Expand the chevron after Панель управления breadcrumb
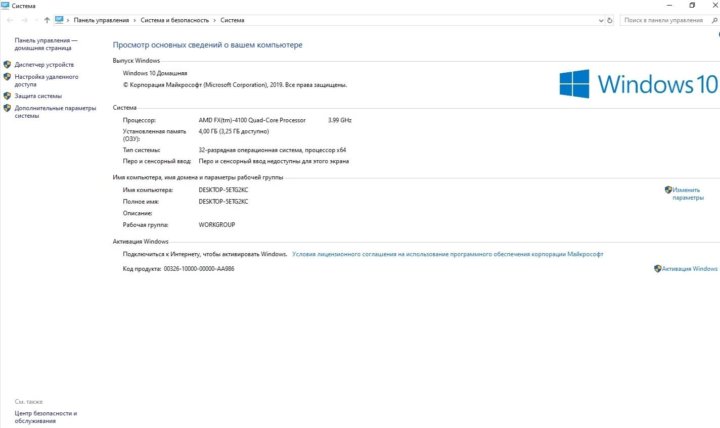 pyautogui.click(x=136, y=19)
